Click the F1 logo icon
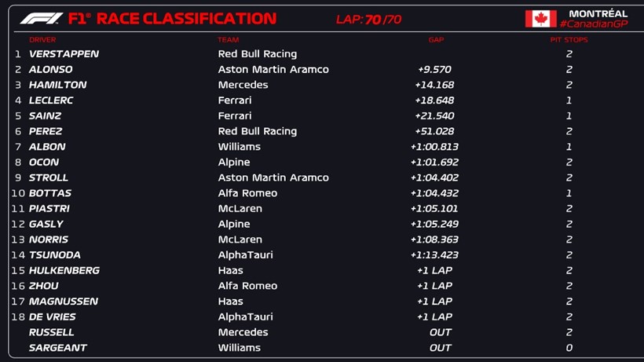Screen dimensions: 644x362 click(x=41, y=18)
